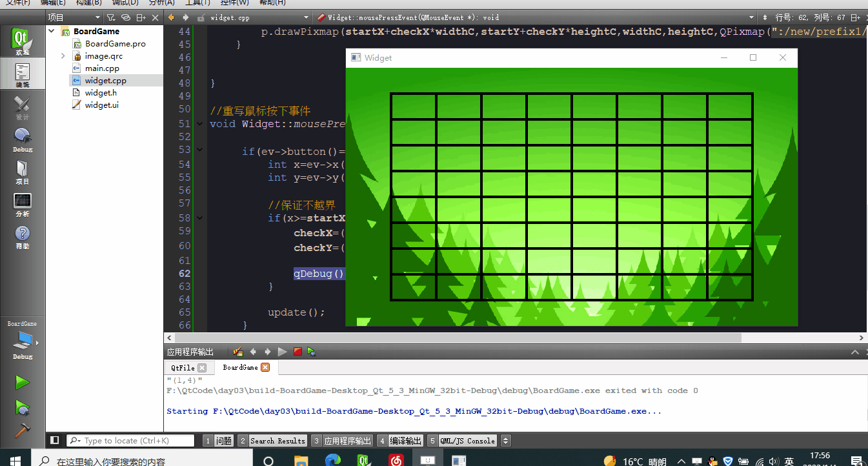This screenshot has height=466, width=868.
Task: Select BoardGame.pro in project tree
Action: [115, 44]
